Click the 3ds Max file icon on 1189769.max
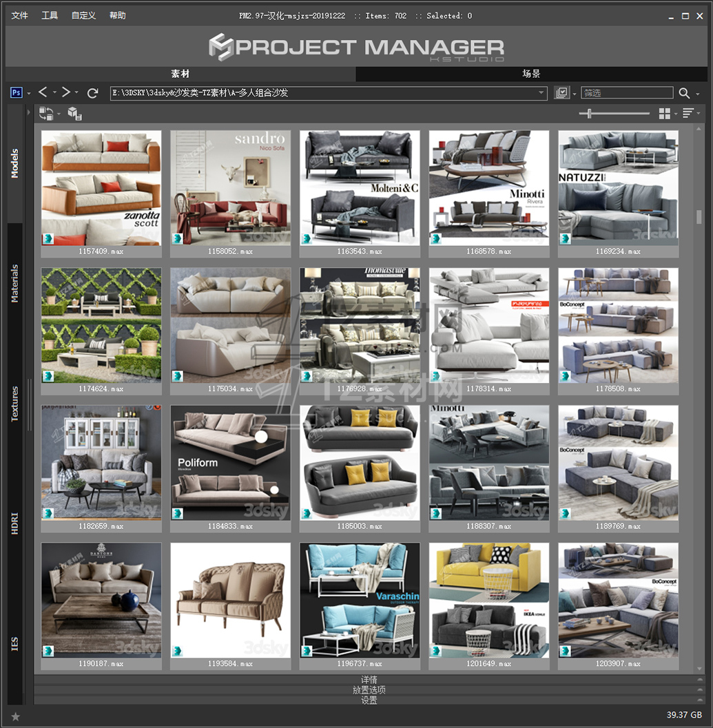The image size is (713, 728). coord(566,514)
